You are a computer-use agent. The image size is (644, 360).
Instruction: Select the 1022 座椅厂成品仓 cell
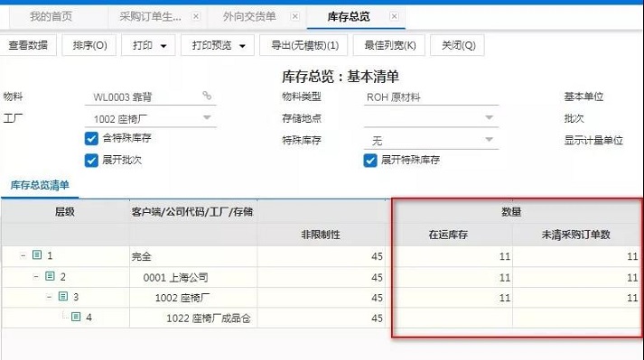193,318
